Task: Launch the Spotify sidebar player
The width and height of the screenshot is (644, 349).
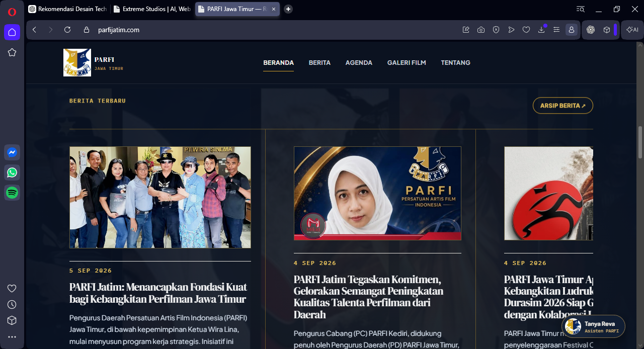Action: click(x=12, y=192)
